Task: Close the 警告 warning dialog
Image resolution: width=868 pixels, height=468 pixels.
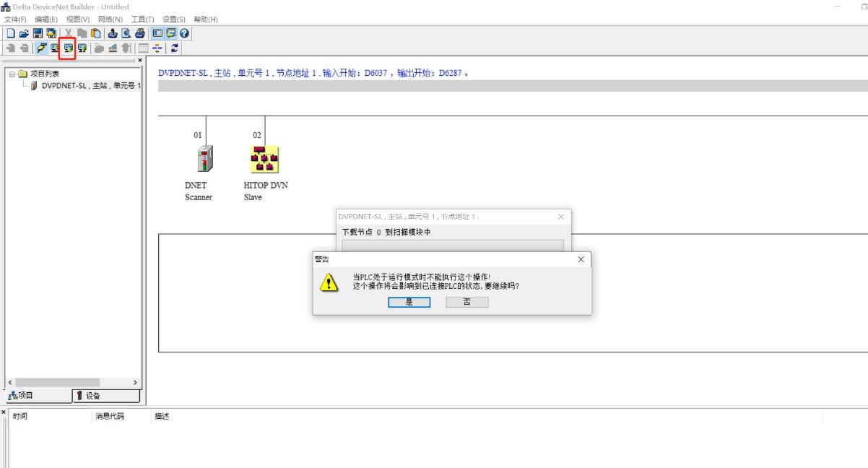Action: point(582,259)
